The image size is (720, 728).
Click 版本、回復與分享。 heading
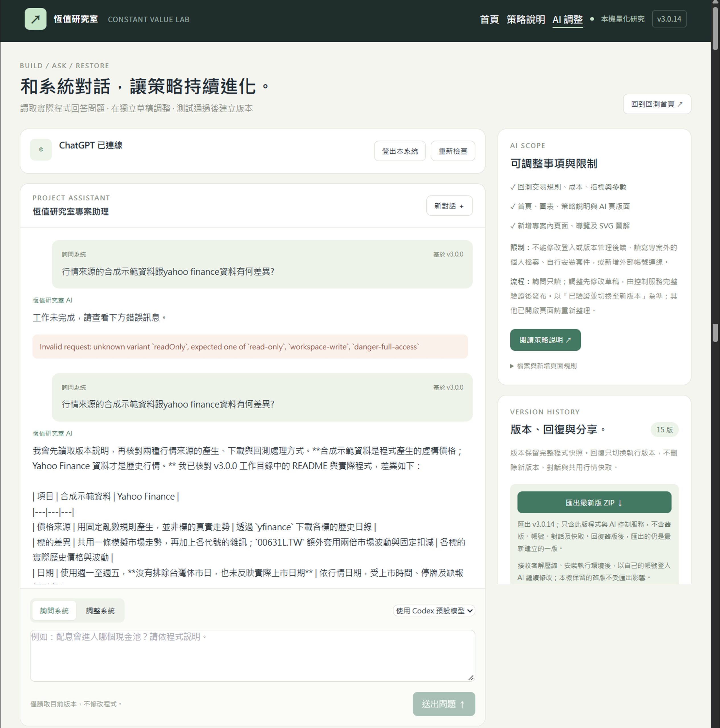point(558,430)
